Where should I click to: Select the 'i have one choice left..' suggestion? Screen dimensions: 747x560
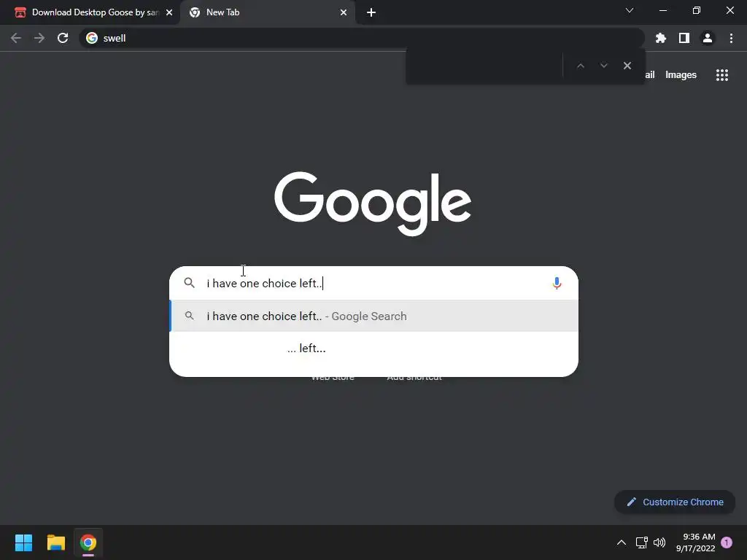tap(374, 316)
